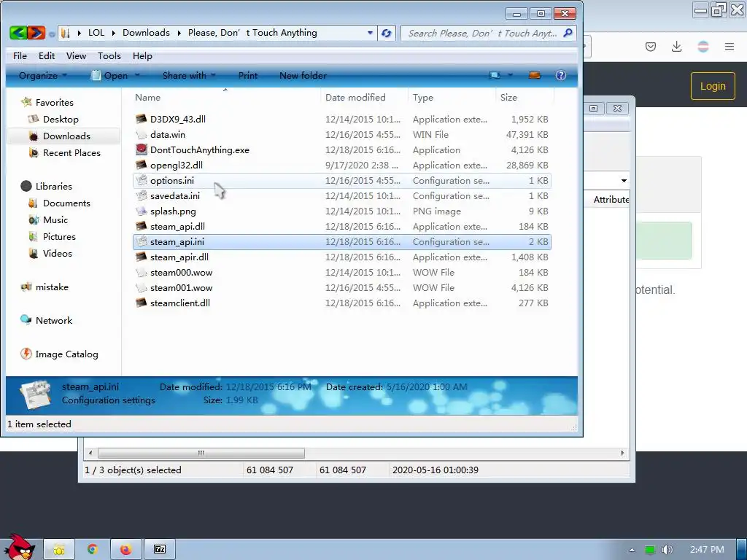The height and width of the screenshot is (560, 747).
Task: Click the horizontal scrollbar thumb in the 7-Zip window
Action: 201,453
